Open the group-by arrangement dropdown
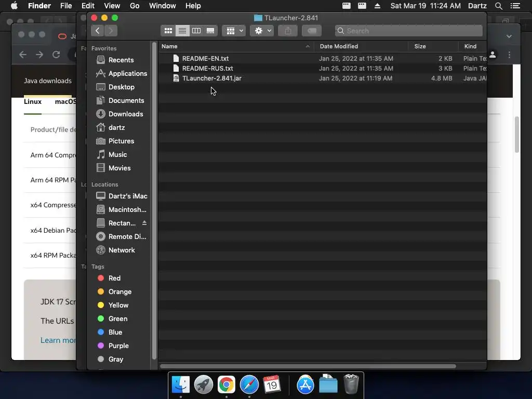This screenshot has height=399, width=532. [234, 31]
